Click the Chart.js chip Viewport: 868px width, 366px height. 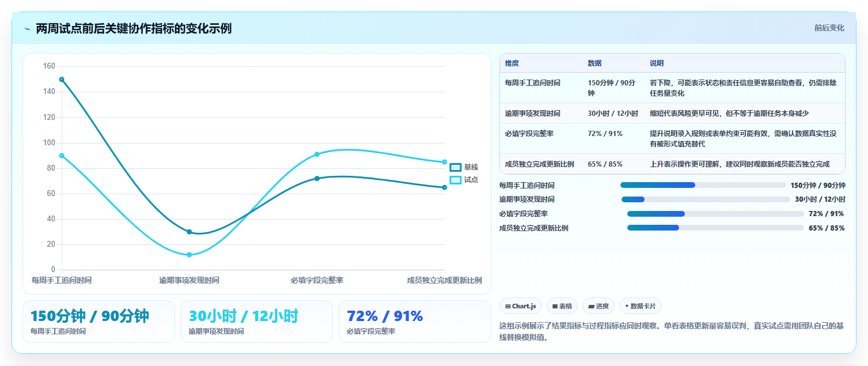click(521, 306)
